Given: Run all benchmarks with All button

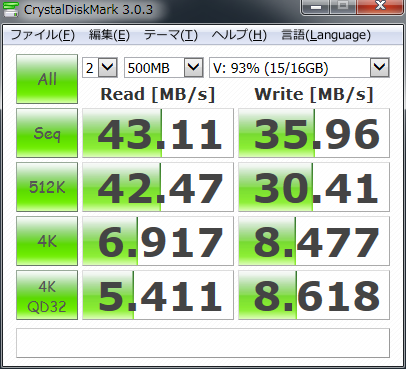Looking at the screenshot, I should click(x=47, y=79).
